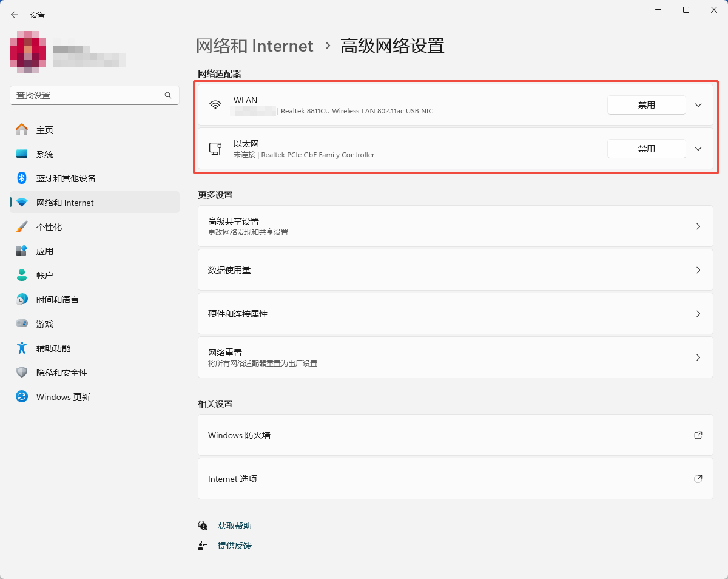Image resolution: width=728 pixels, height=579 pixels.
Task: Open the 应用 apps icon
Action: (x=22, y=251)
